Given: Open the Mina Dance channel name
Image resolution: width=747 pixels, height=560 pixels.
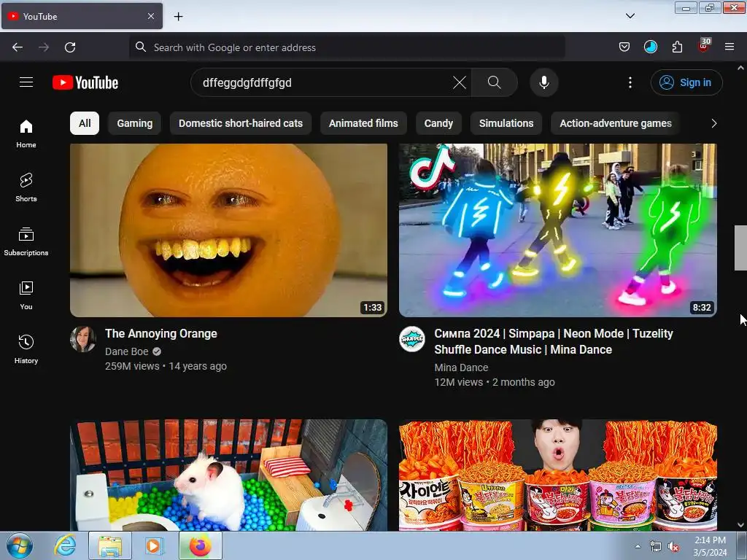Looking at the screenshot, I should (461, 367).
